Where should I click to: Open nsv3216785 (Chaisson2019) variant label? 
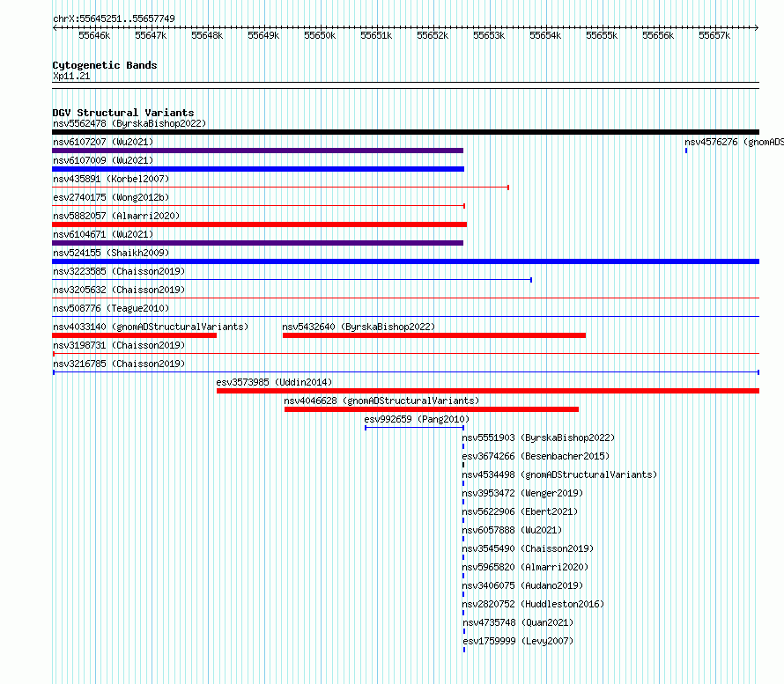[x=119, y=364]
